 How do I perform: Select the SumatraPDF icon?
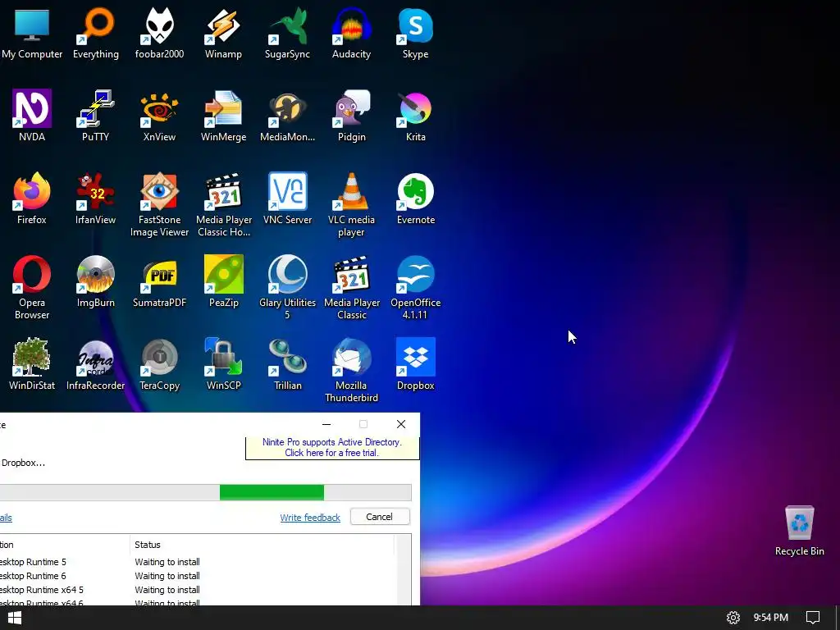click(160, 282)
